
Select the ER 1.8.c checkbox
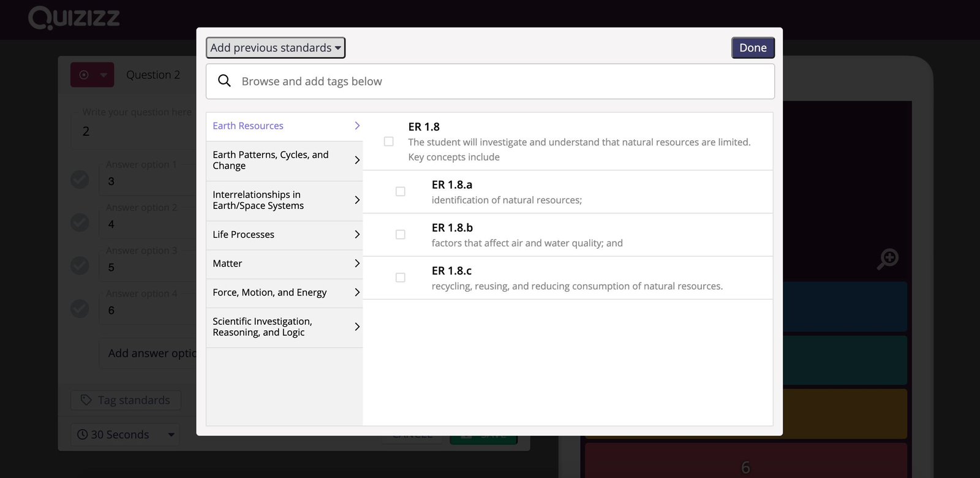point(401,278)
